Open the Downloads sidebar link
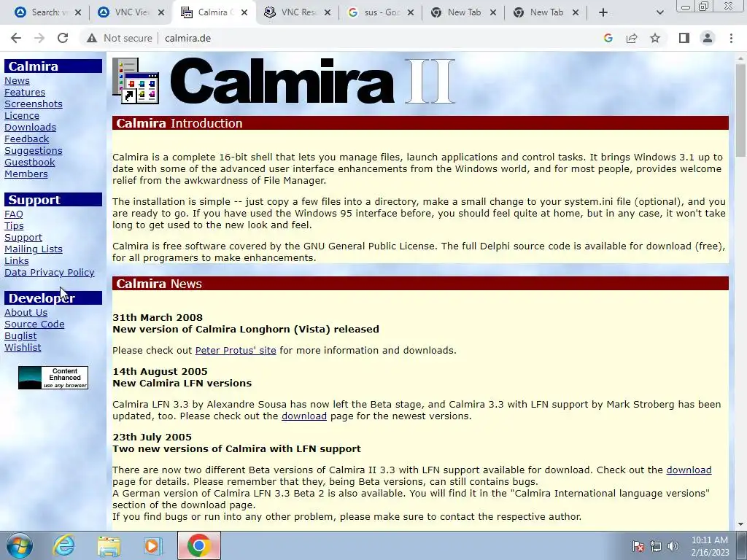Viewport: 747px width, 560px height. (30, 127)
